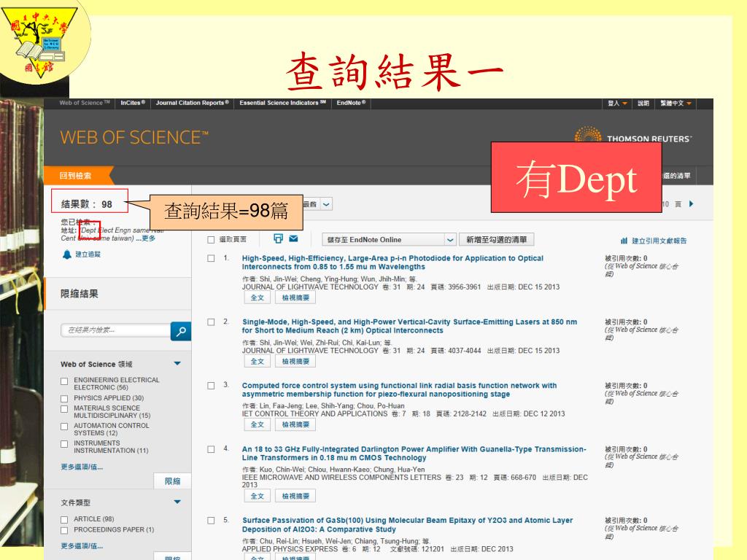Screen dimensions: 747x560
Task: Click view abstract button for result 2
Action: [295, 362]
